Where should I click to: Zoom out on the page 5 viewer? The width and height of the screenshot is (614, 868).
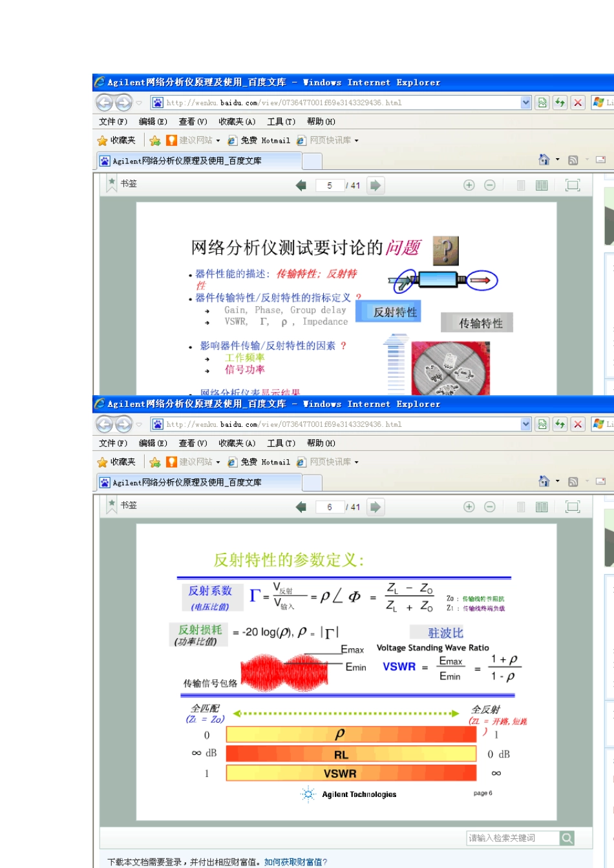coord(490,185)
